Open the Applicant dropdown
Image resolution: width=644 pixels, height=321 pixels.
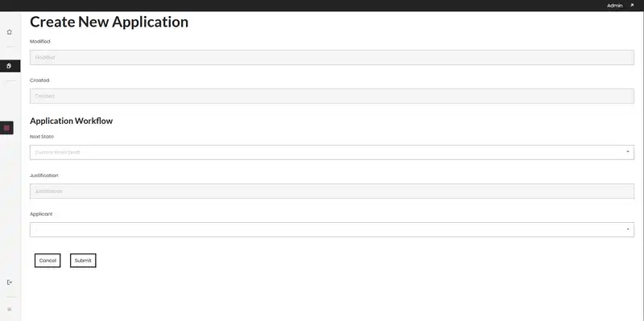[332, 229]
